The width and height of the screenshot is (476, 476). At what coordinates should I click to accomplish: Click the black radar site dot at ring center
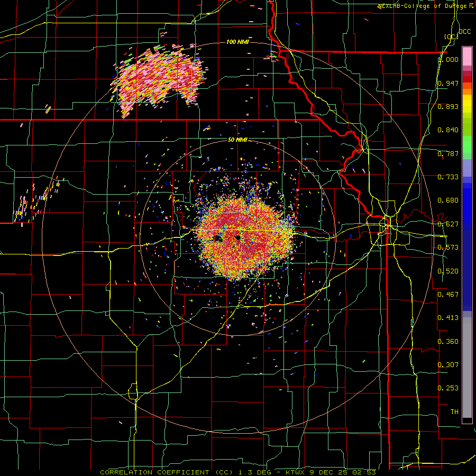237,237
